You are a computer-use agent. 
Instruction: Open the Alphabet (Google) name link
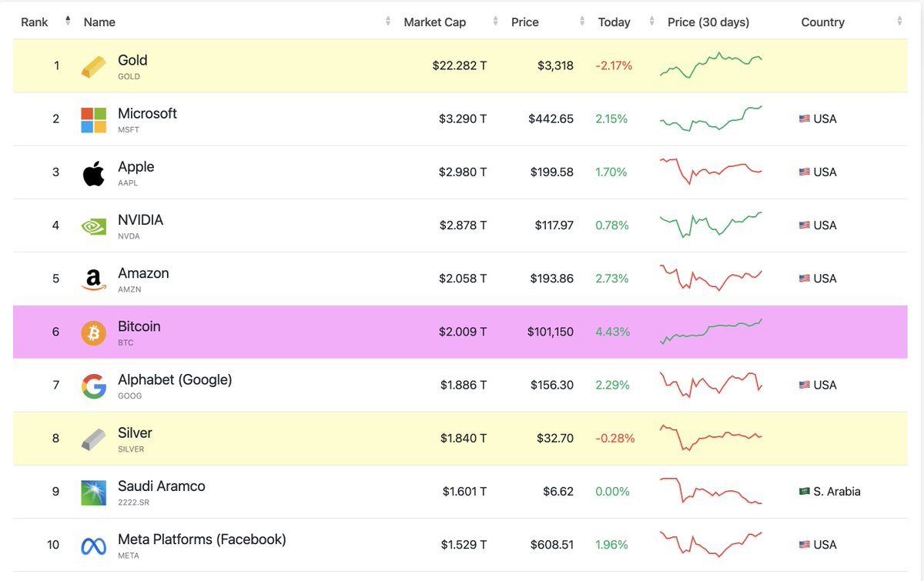(175, 379)
